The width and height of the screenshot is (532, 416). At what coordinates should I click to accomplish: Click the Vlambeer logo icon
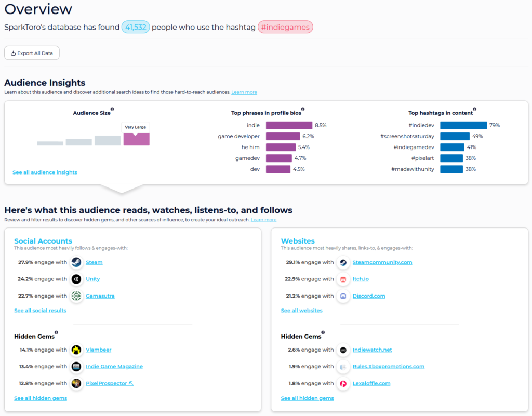(x=76, y=350)
